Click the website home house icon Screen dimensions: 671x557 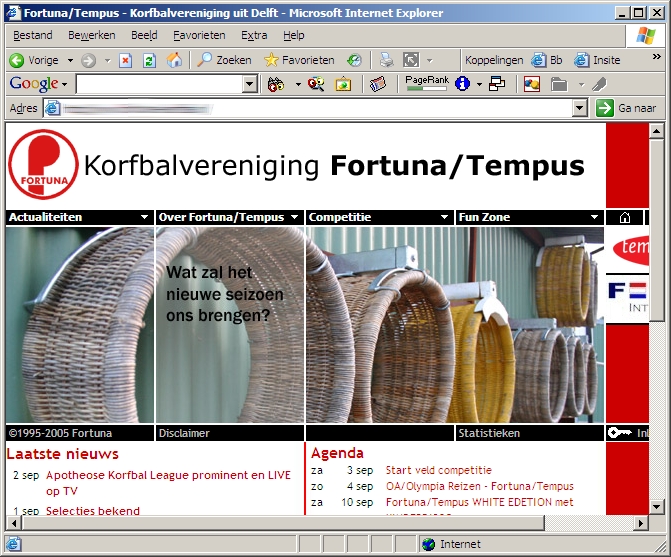(625, 217)
